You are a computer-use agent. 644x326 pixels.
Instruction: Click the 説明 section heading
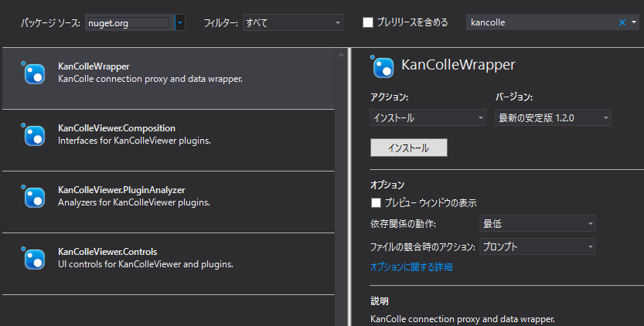tap(380, 301)
